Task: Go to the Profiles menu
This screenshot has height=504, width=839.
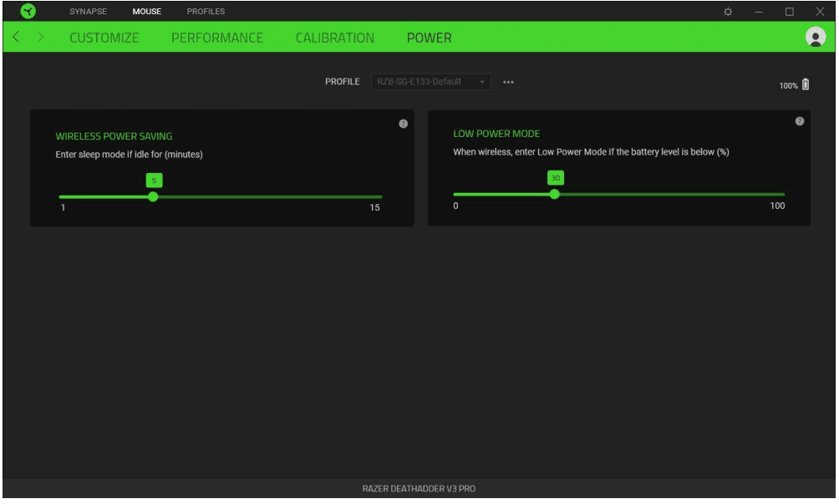Action: (x=206, y=12)
